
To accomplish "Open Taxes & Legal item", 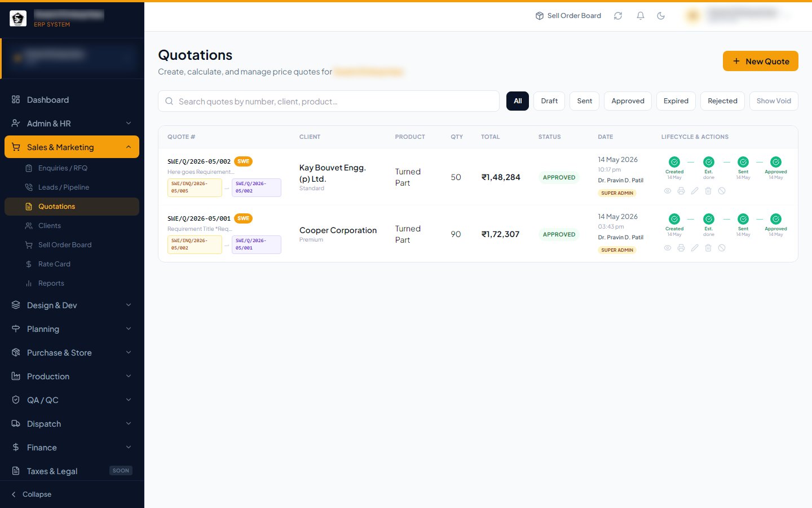I will pos(72,471).
